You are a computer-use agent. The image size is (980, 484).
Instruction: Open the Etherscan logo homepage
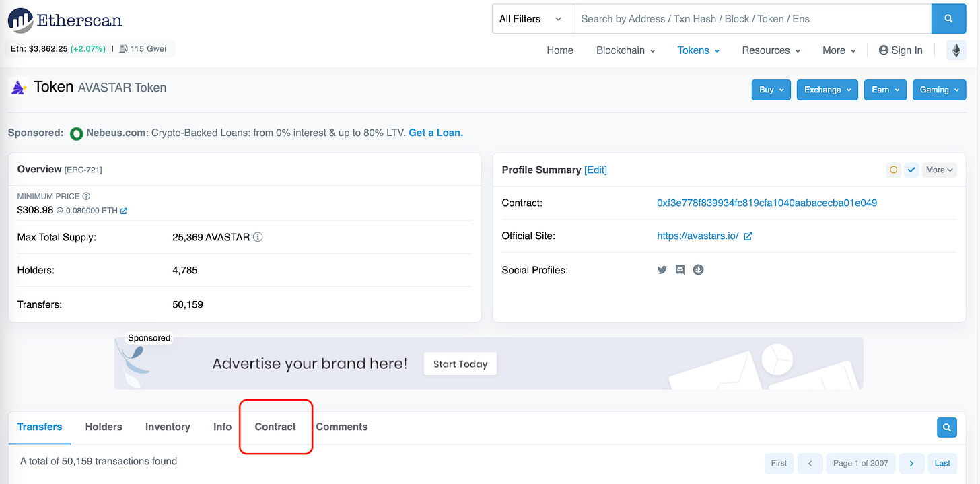[x=65, y=20]
